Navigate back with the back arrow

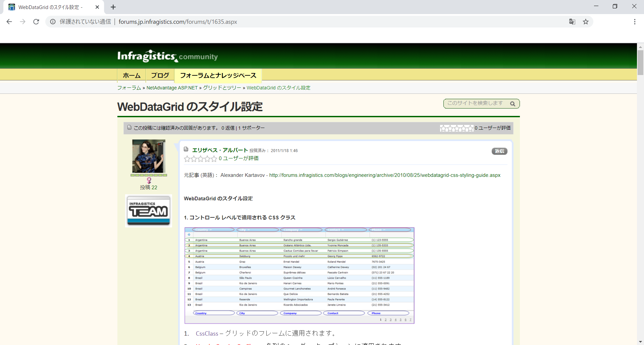coord(9,21)
